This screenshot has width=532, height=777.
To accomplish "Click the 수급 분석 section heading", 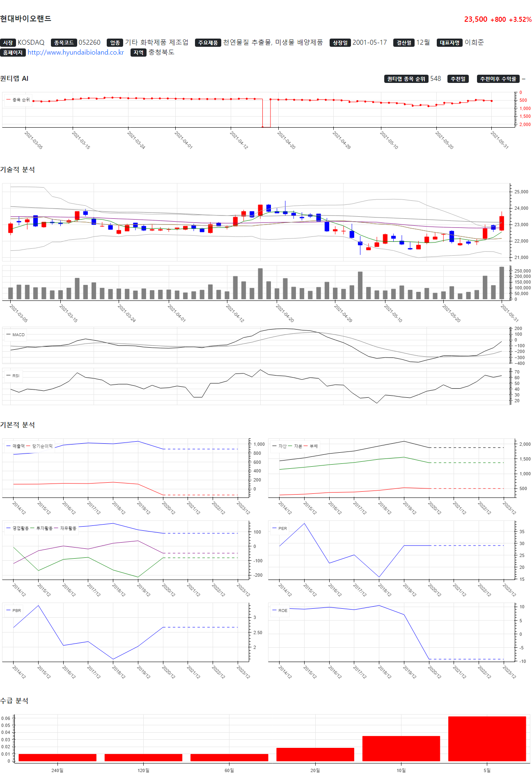I will 14,701.
